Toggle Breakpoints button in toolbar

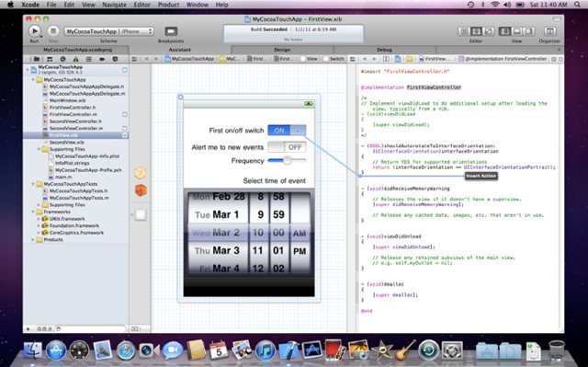click(x=171, y=31)
